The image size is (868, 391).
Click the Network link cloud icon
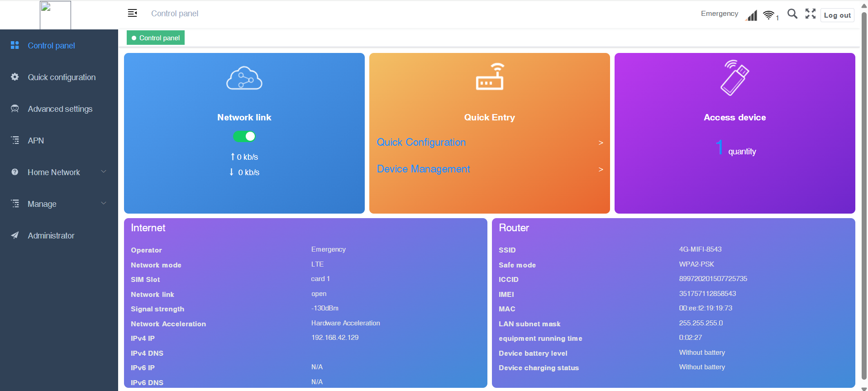[244, 79]
